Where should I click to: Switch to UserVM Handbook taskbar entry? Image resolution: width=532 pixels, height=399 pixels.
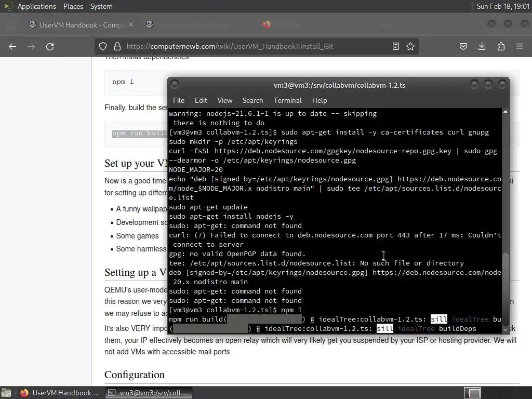pyautogui.click(x=60, y=393)
